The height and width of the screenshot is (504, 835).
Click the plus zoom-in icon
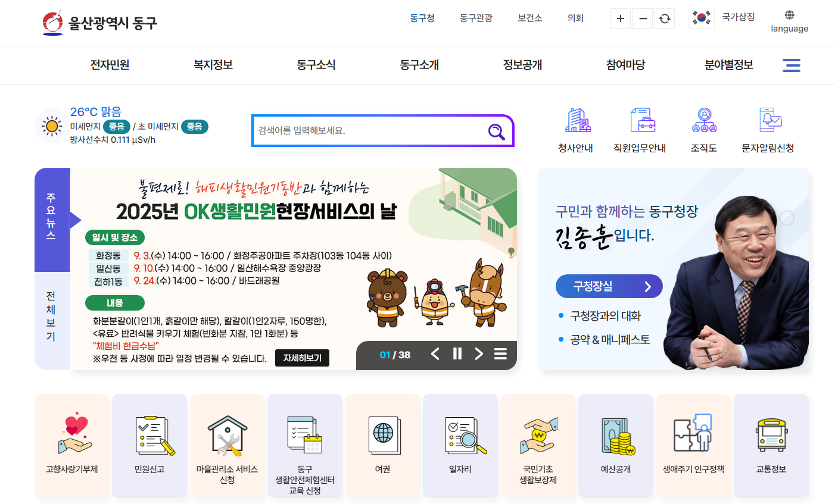coord(620,18)
